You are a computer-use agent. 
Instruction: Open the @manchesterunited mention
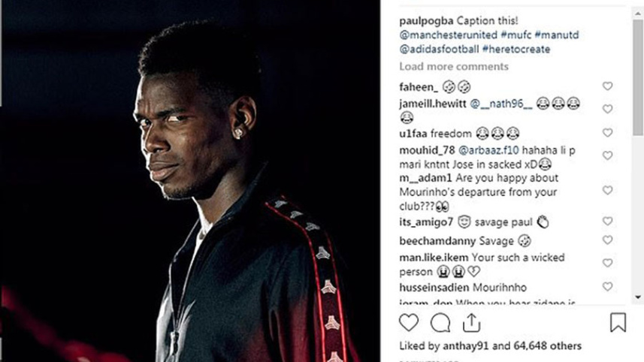coord(448,35)
